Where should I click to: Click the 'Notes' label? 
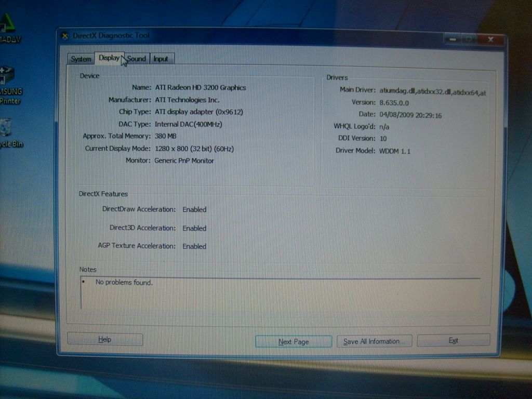point(88,270)
